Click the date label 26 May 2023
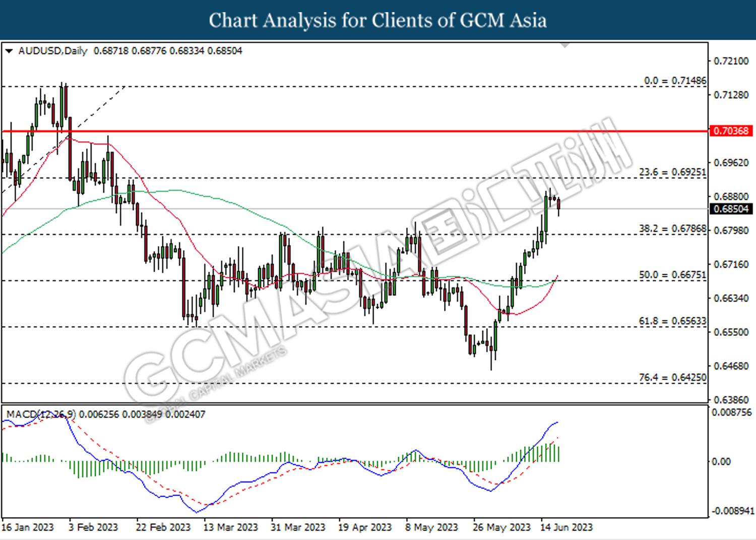Screen dimensions: 756x540 point(502,527)
